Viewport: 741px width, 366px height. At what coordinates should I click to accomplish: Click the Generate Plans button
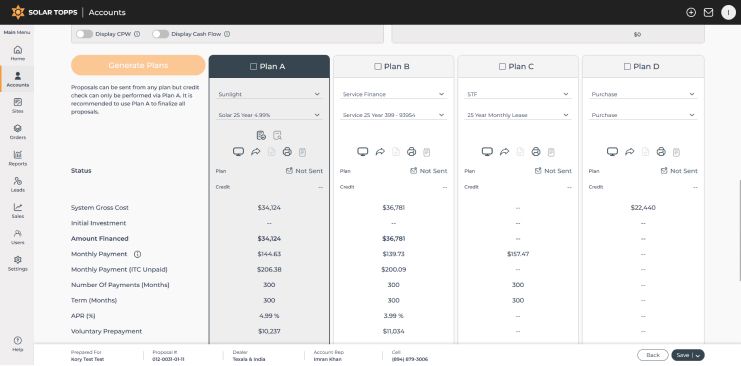138,65
